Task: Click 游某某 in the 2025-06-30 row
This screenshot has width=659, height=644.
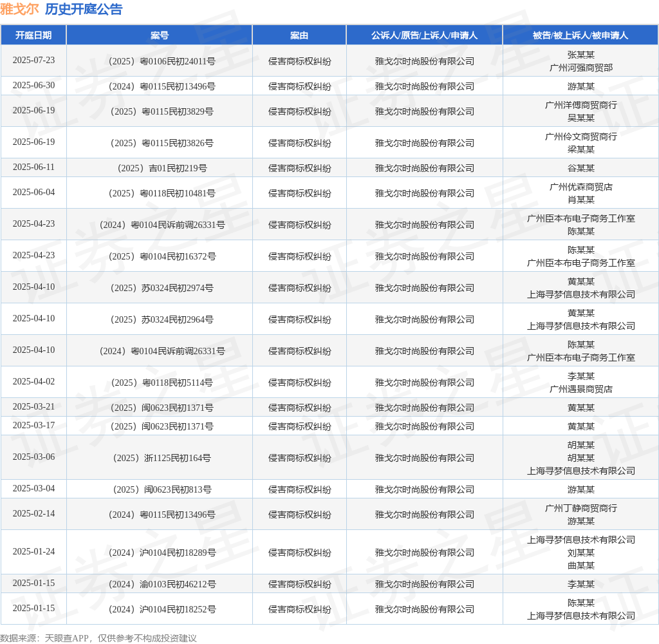Action: point(581,87)
